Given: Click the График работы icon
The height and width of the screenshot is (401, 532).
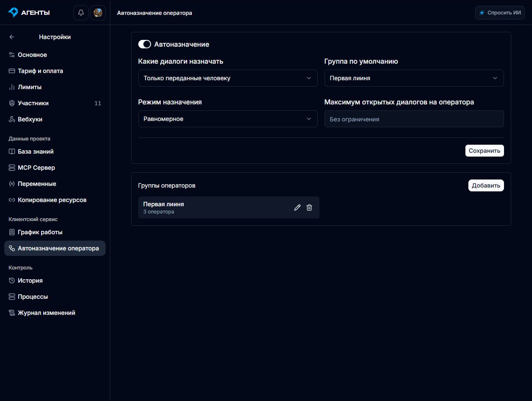Looking at the screenshot, I should coord(12,232).
